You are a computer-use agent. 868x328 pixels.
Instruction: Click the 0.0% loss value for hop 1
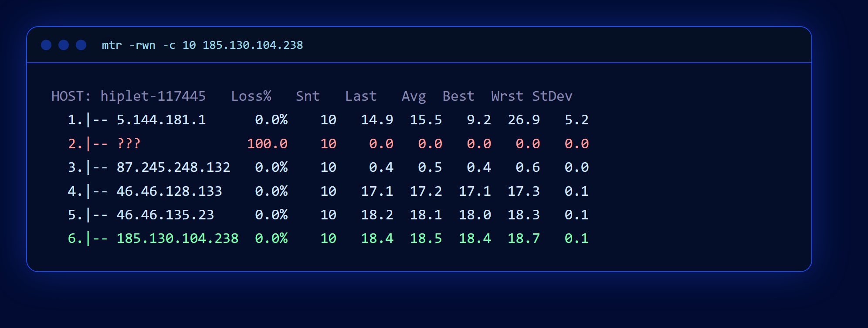(x=271, y=120)
